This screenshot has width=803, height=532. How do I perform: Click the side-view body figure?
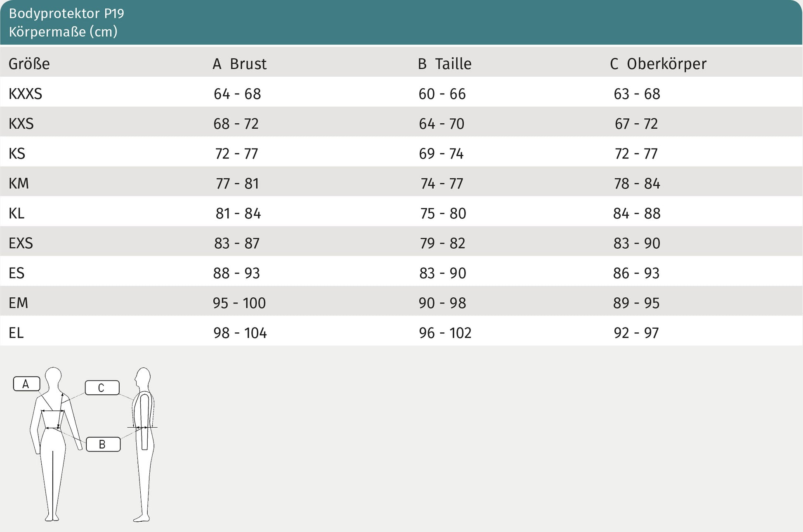coord(143,443)
